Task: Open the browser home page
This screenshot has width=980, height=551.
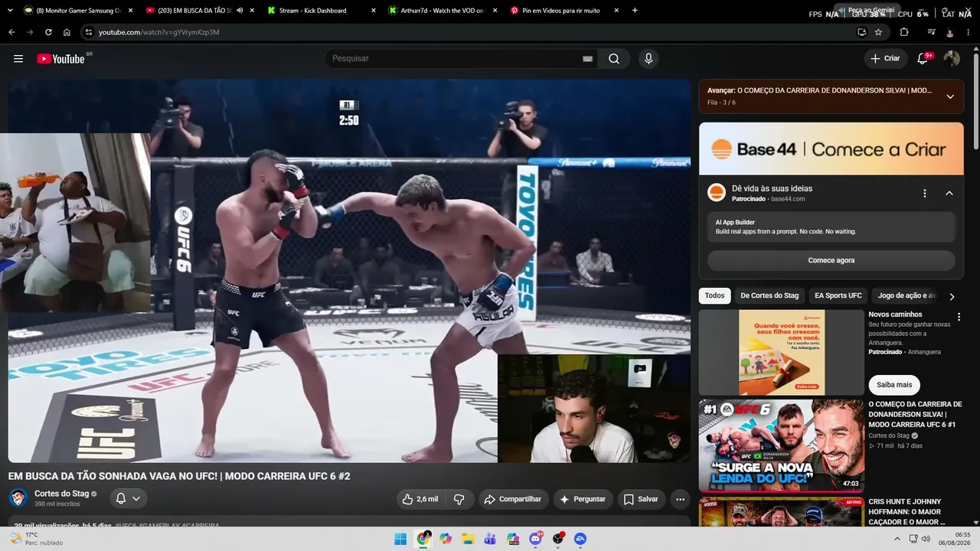Action: [67, 32]
